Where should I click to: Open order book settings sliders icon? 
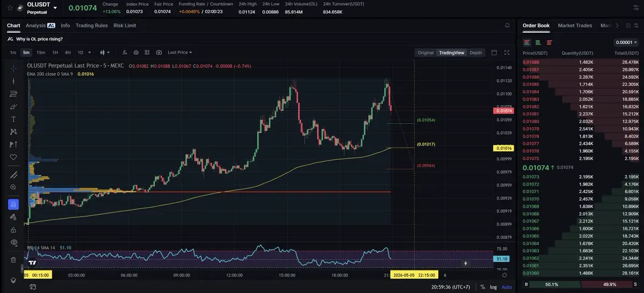pyautogui.click(x=636, y=25)
